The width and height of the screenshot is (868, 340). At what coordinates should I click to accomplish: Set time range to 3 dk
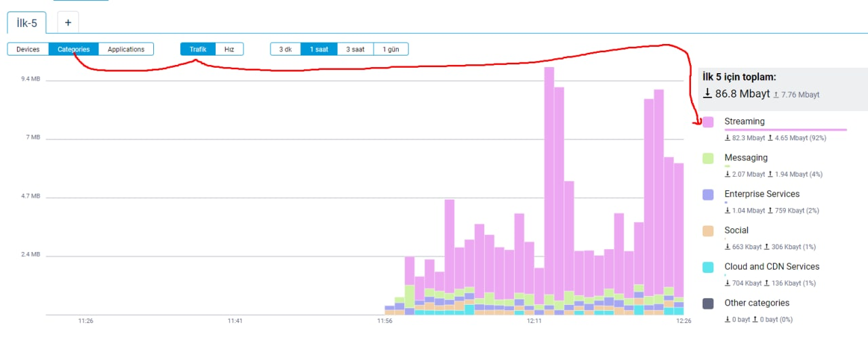[285, 49]
